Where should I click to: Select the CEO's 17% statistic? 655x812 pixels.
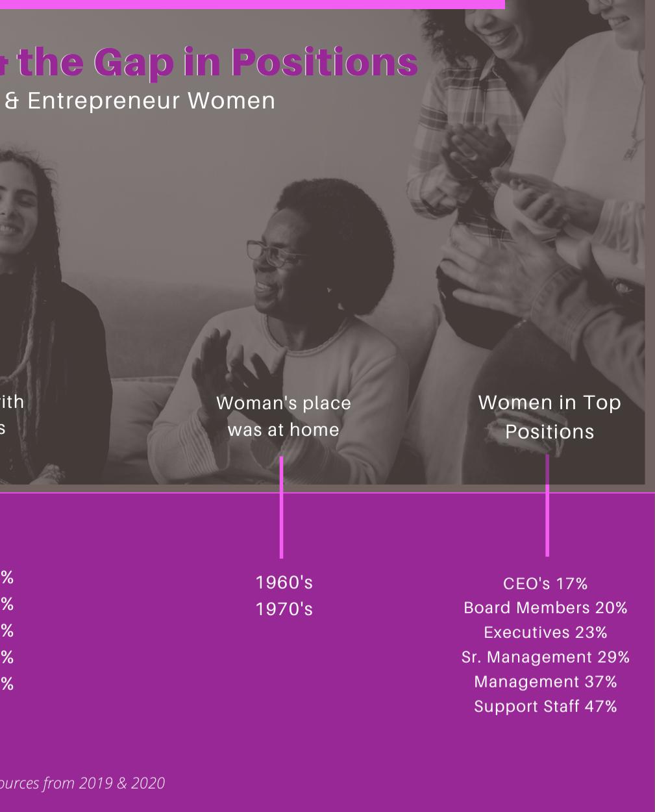545,584
